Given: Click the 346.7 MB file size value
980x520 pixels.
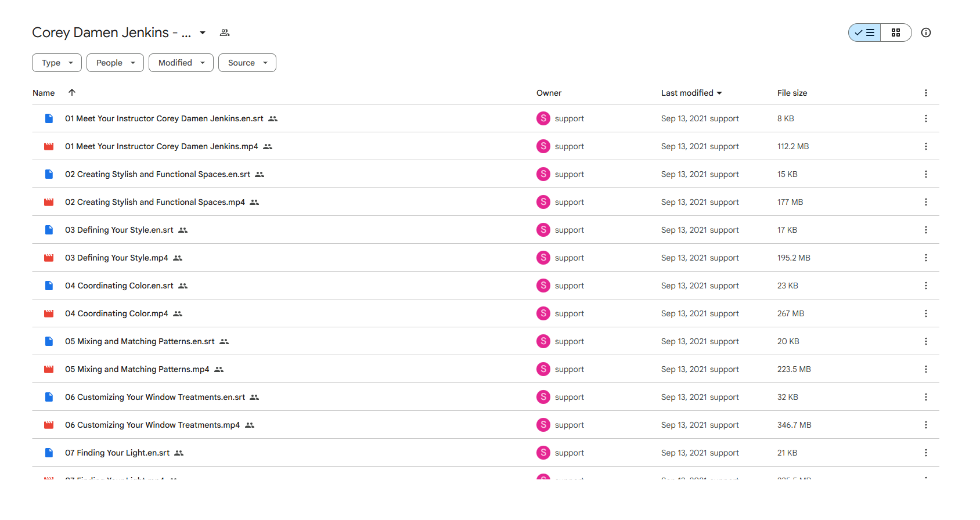Looking at the screenshot, I should coord(794,425).
